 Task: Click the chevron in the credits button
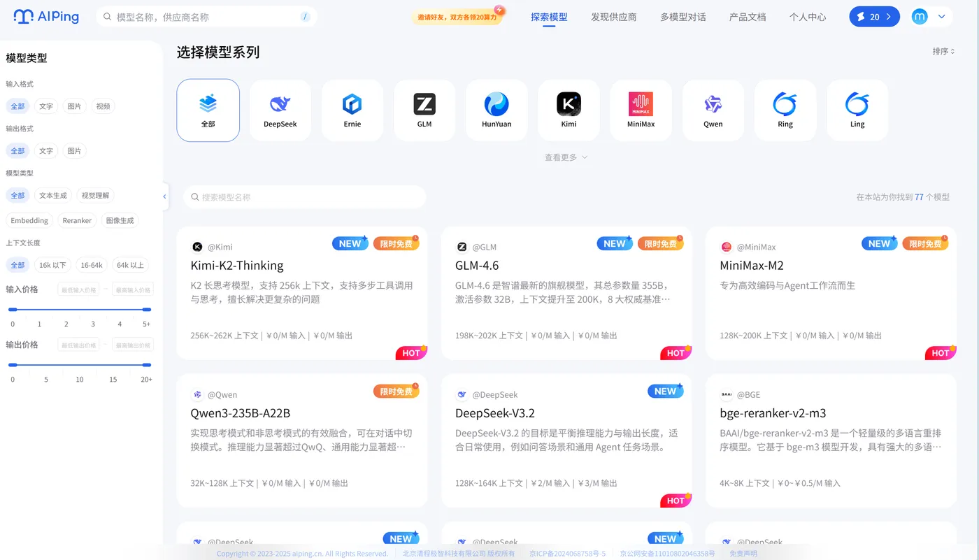[888, 17]
